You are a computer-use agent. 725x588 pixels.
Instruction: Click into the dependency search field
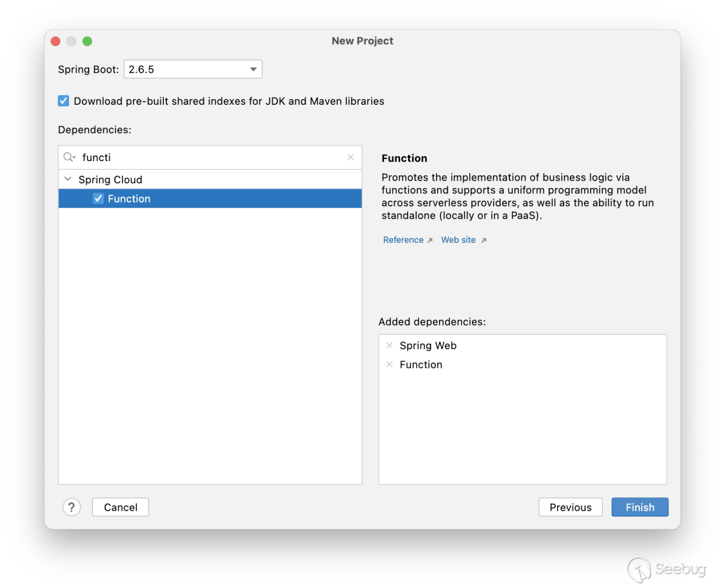[x=208, y=157]
